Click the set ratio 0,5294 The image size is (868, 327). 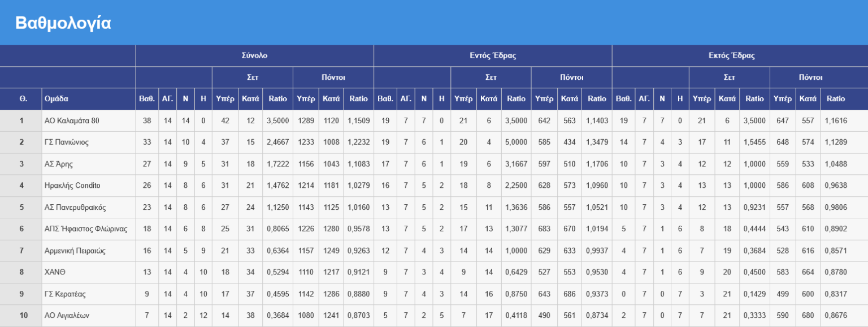(x=277, y=272)
